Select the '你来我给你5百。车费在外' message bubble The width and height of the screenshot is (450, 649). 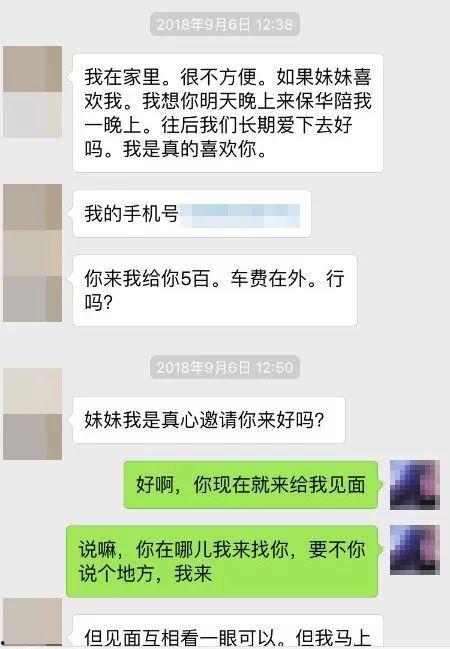(x=215, y=290)
